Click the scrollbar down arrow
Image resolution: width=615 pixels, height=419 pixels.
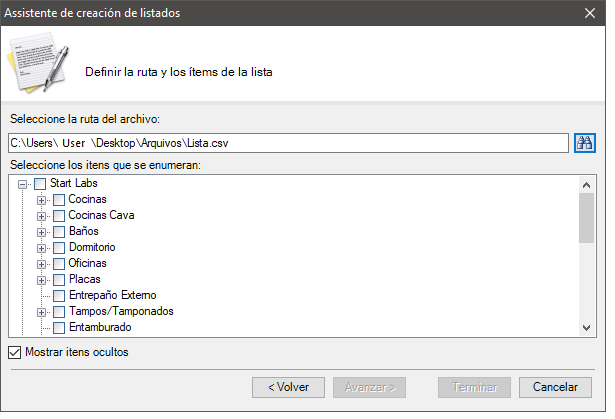coord(586,328)
